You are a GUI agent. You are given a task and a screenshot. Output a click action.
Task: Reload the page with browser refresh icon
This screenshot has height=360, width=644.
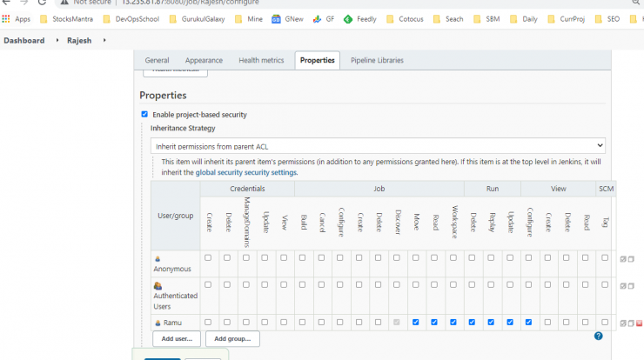coord(42,3)
